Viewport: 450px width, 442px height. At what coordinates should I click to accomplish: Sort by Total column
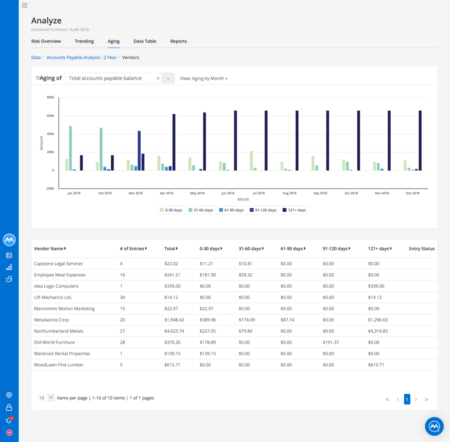(x=171, y=249)
